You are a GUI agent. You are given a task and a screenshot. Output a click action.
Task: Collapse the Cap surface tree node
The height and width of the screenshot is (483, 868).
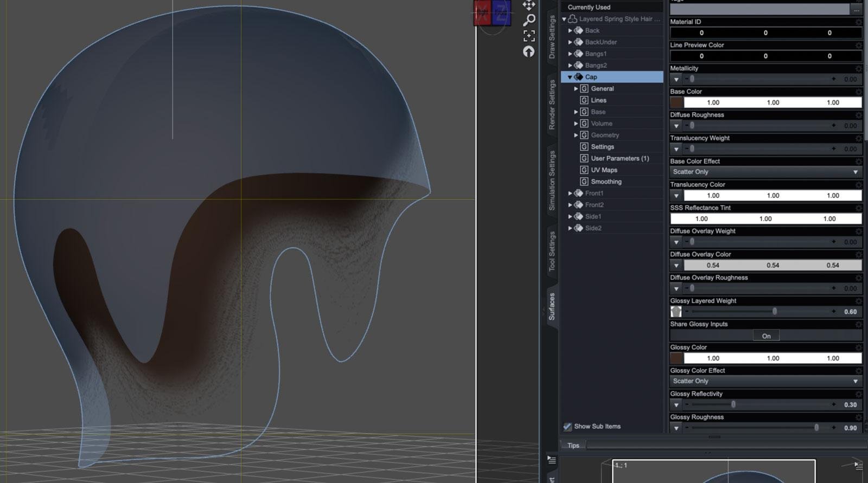570,77
